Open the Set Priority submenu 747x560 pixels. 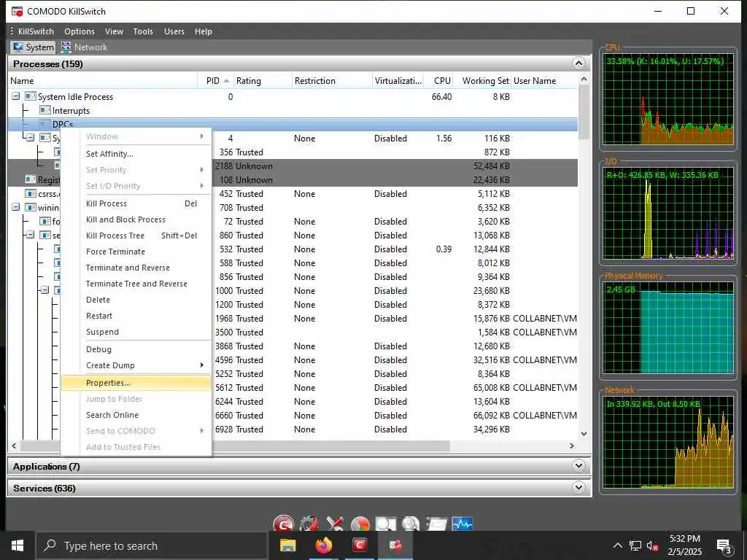click(x=136, y=170)
